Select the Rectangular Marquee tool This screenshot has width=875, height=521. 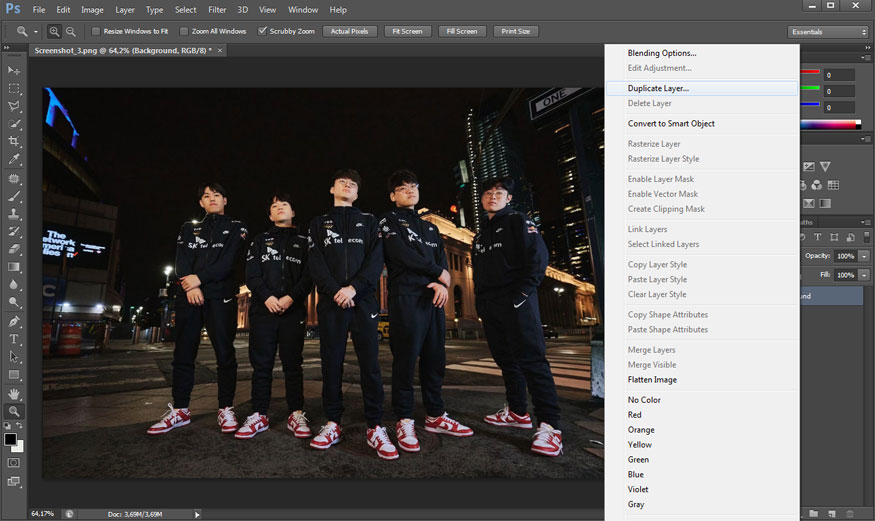13,89
